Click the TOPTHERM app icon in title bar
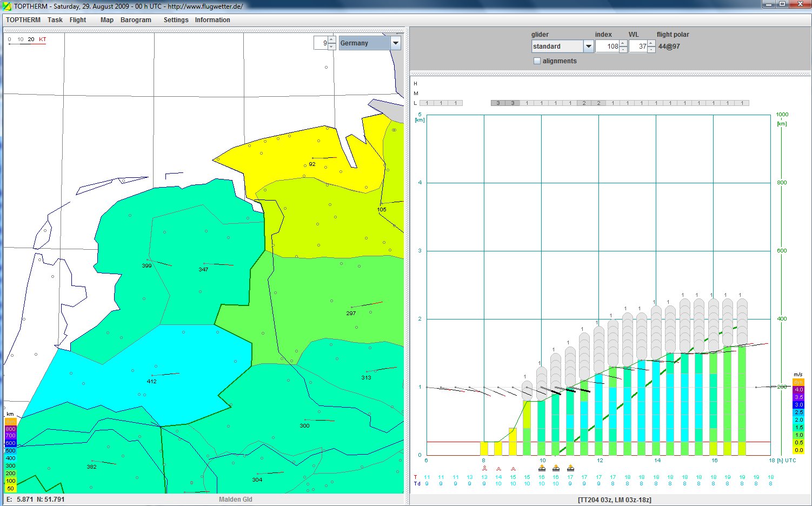This screenshot has height=506, width=812. (8, 6)
